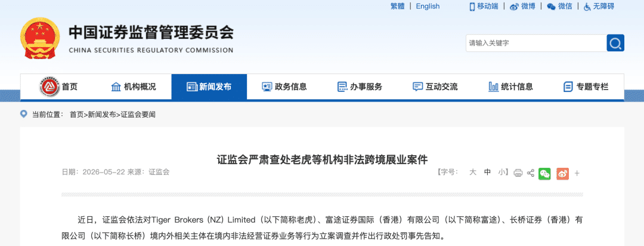
Task: Share article via green WeChat icon
Action: [544, 173]
